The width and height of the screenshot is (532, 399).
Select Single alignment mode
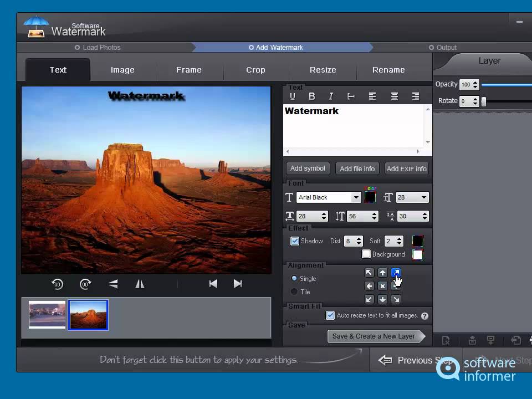click(294, 278)
